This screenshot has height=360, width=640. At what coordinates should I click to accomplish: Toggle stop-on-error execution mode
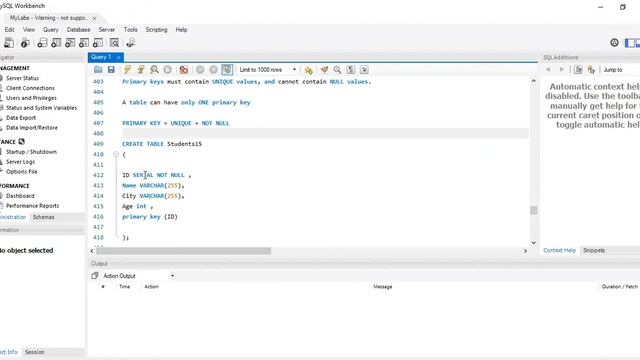(184, 70)
